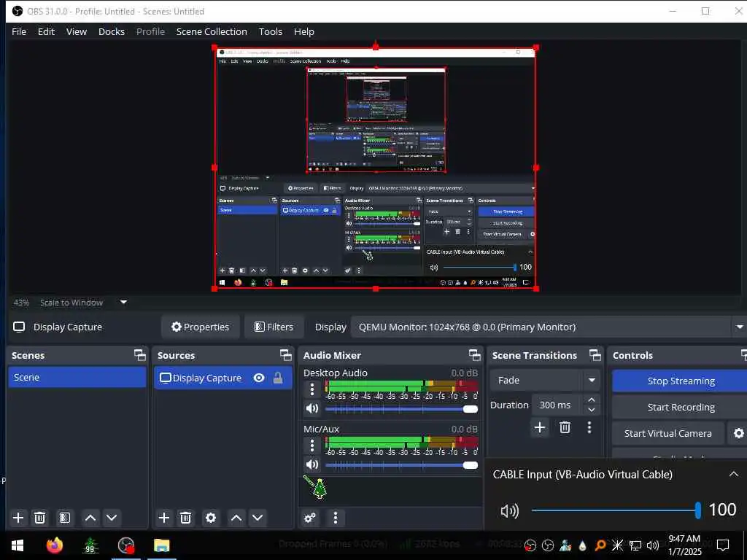Open the Tools menu
Viewport: 747px width, 560px height.
point(270,31)
